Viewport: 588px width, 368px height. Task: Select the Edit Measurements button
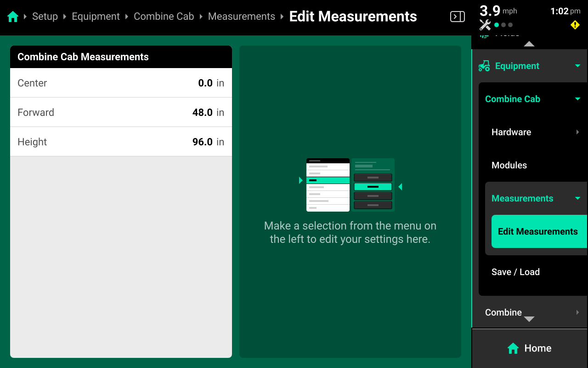pos(538,232)
